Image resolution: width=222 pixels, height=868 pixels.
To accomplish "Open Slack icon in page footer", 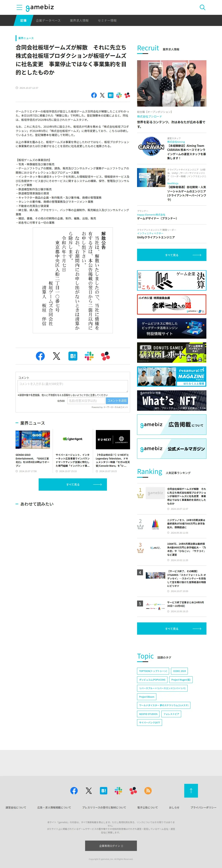I will point(118,791).
